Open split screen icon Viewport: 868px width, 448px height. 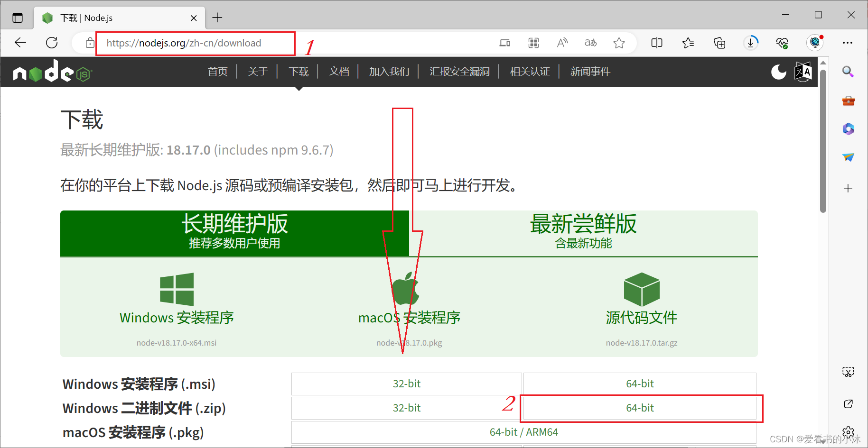click(x=657, y=43)
